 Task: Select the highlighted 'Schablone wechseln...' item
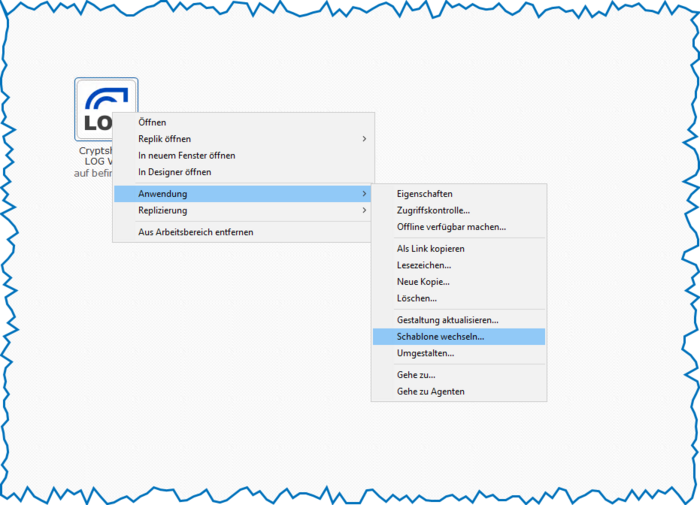(x=440, y=337)
